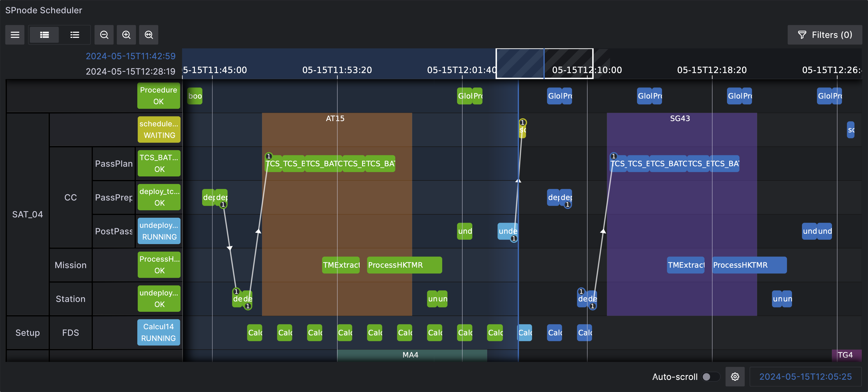Expand the Setup group row
The image size is (868, 392).
point(27,333)
